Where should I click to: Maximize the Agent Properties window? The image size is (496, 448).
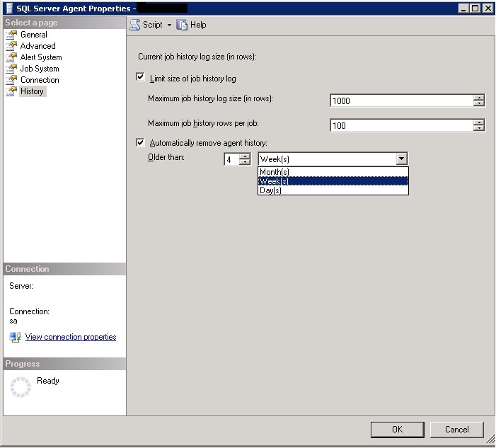[x=475, y=8]
